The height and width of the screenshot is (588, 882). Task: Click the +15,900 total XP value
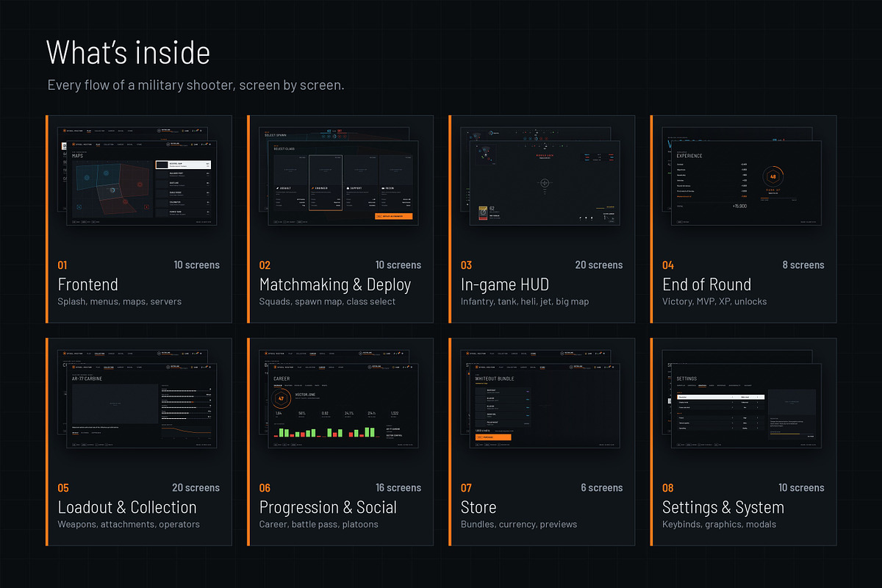(739, 207)
